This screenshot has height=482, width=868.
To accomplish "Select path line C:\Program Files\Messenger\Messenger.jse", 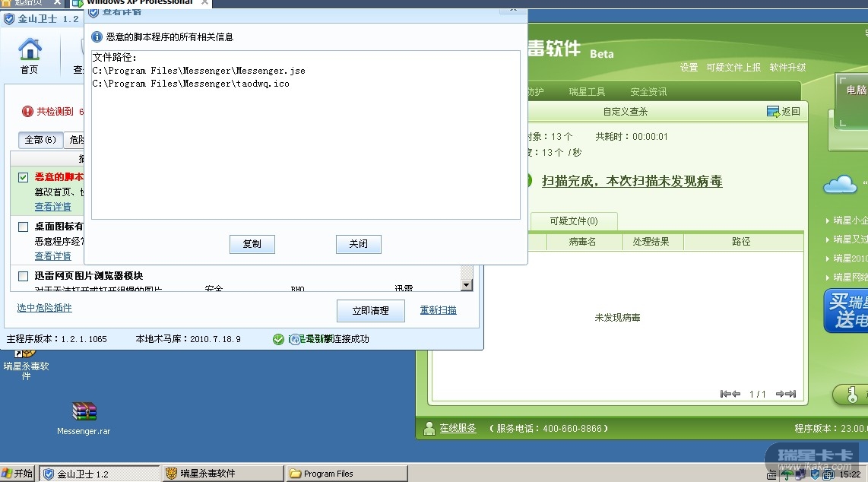I will pos(198,71).
